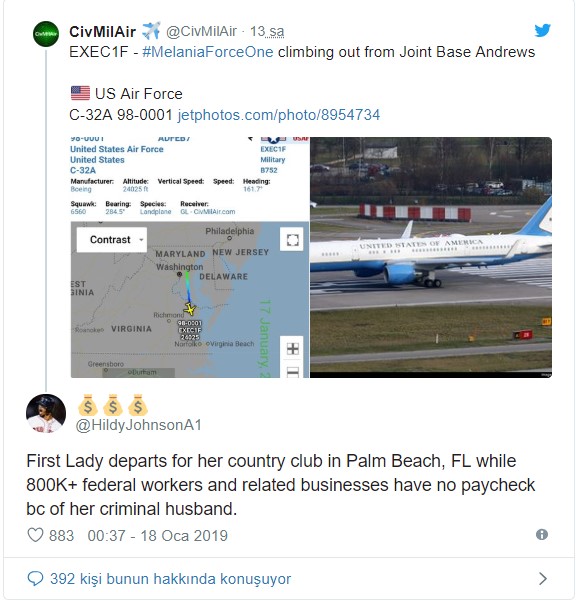The height and width of the screenshot is (601, 576).
Task: Open the CivMilAir green avatar
Action: point(46,34)
